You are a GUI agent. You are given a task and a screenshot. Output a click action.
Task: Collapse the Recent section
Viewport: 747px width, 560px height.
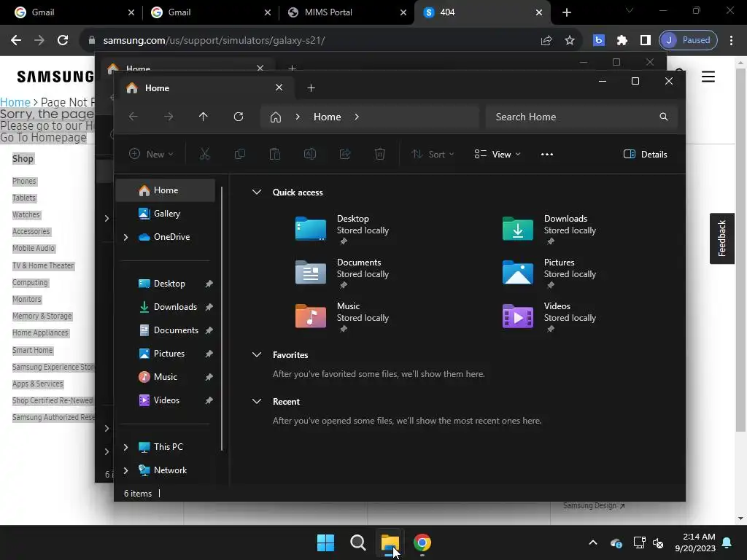coord(256,402)
